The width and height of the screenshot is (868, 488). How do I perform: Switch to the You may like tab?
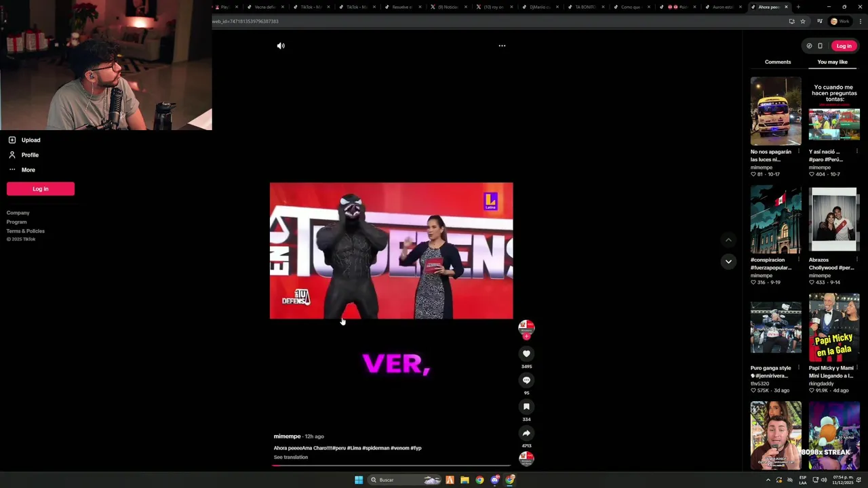[832, 62]
